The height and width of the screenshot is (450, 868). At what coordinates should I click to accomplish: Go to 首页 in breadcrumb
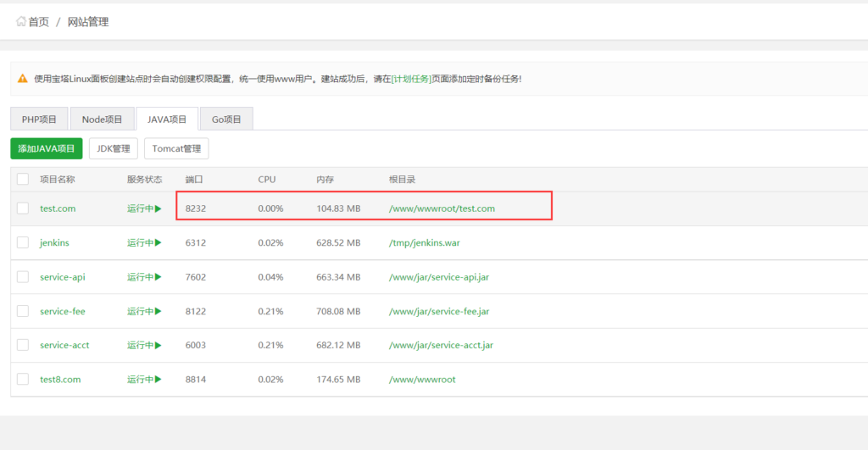(39, 21)
